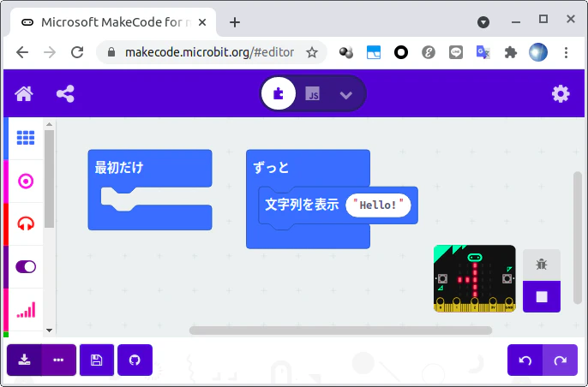Toggle simulator debug mode bug icon
Viewport: 588px width, 387px height.
[x=542, y=265]
